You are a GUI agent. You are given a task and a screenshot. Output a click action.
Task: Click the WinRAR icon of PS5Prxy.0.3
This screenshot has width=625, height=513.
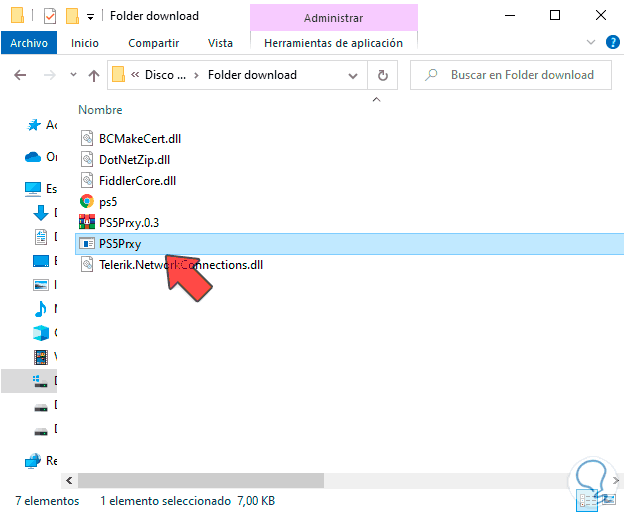(87, 222)
